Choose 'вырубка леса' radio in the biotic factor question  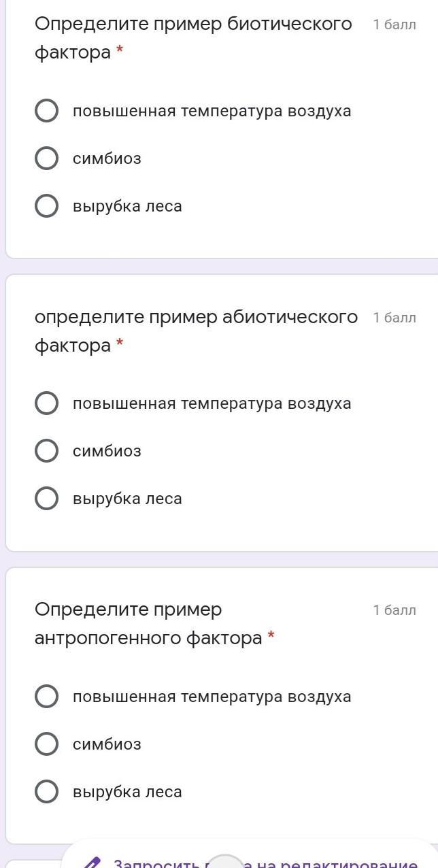pyautogui.click(x=46, y=206)
